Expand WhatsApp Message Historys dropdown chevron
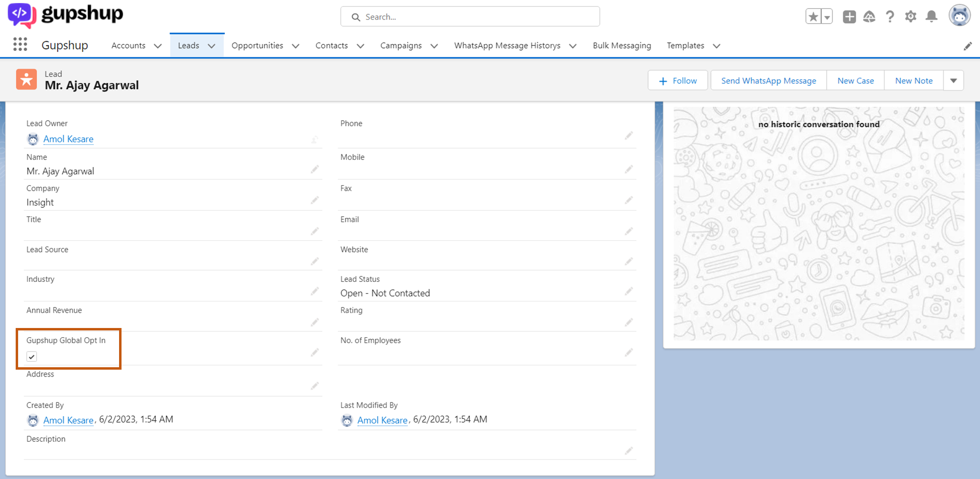 point(573,46)
